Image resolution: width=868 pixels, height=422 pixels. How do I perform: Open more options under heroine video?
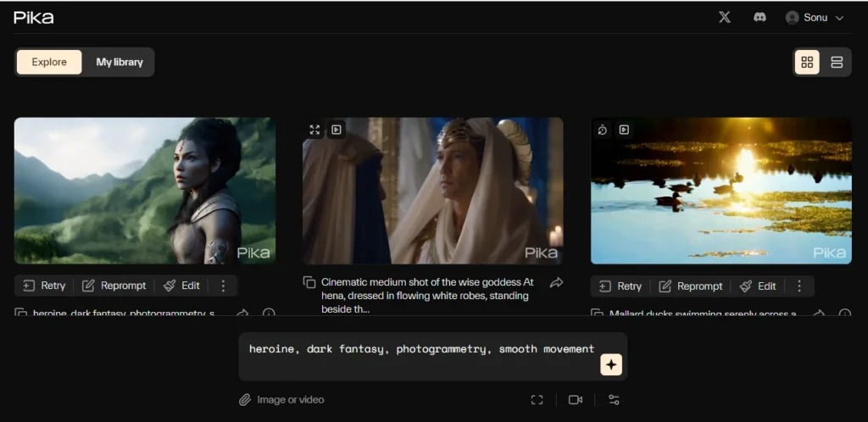click(223, 286)
